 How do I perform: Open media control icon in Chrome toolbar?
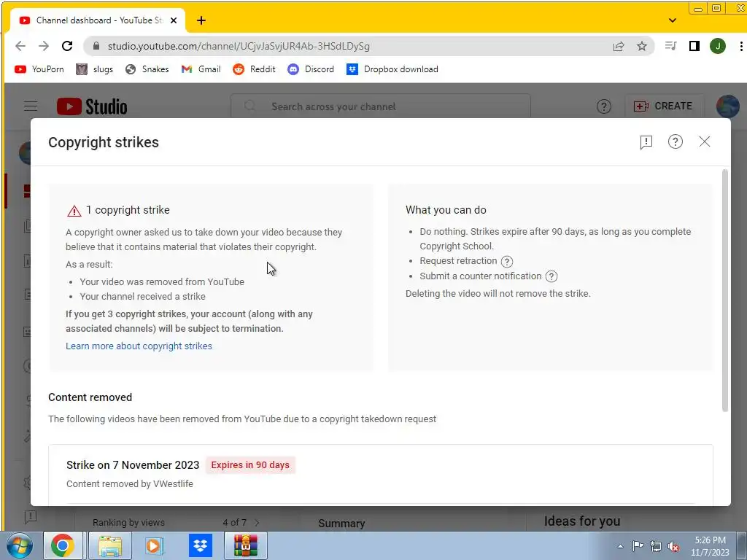point(671,46)
